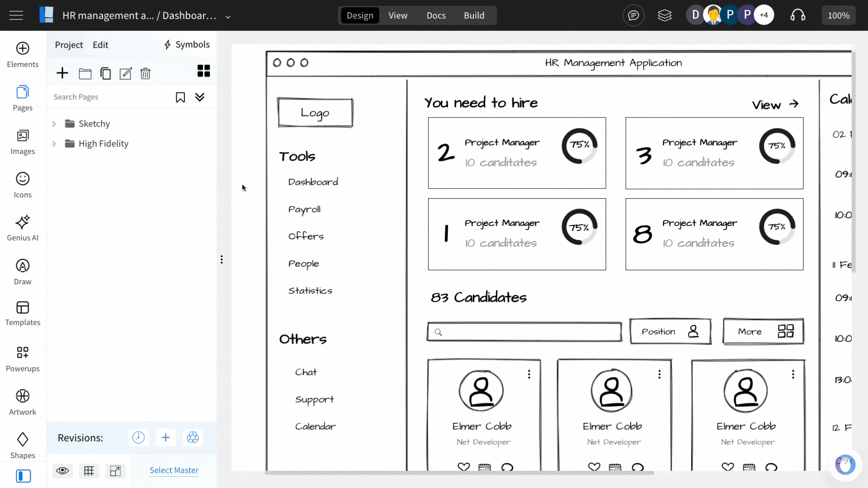Click the Symbols button

click(x=186, y=44)
